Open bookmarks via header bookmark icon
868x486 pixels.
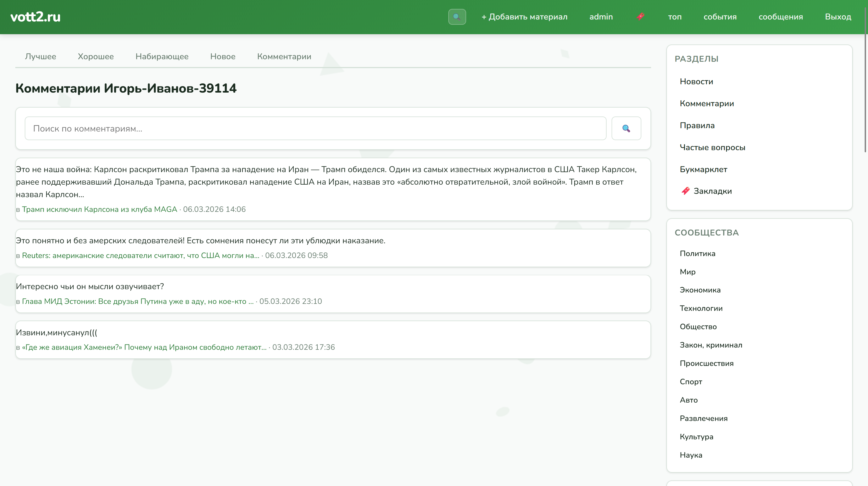point(641,16)
